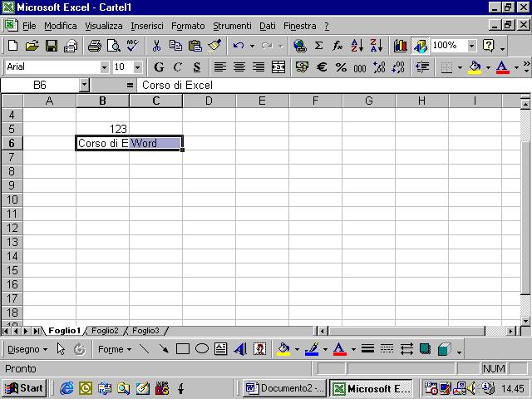Cut selection with the scissors icon
The width and height of the screenshot is (532, 399).
156,46
